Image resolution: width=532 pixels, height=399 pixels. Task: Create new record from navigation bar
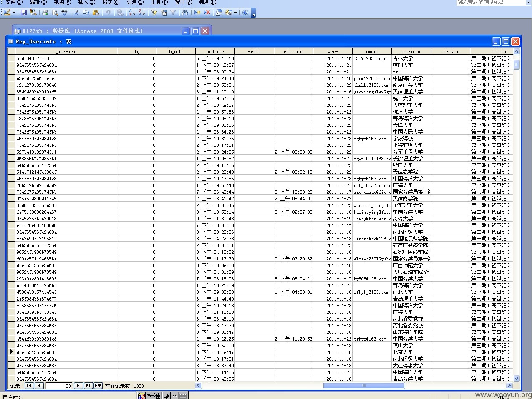coord(98,386)
